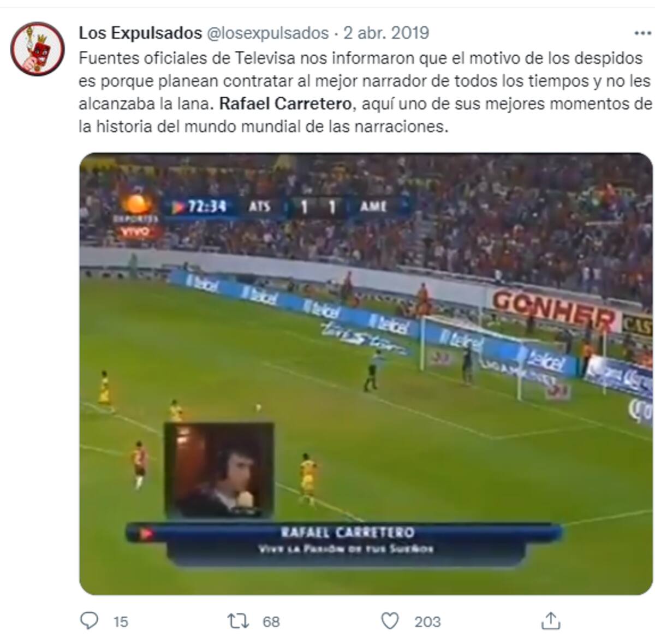The height and width of the screenshot is (644, 655).
Task: Open the three-dot more options menu
Action: 642,33
